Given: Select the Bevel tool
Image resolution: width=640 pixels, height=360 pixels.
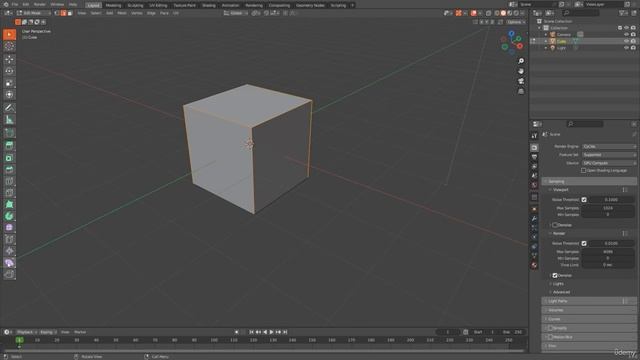Looking at the screenshot, I should coord(9,169).
